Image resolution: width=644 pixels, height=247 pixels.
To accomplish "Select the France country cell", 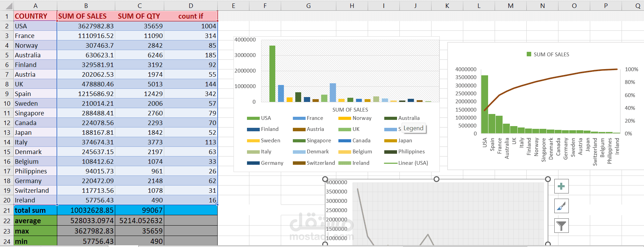I will tap(35, 36).
